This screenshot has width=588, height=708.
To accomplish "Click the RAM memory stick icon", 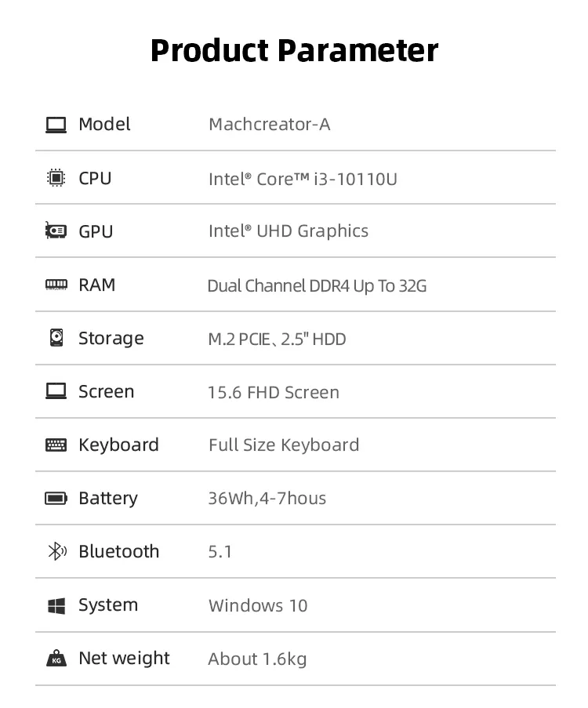I will pos(56,285).
